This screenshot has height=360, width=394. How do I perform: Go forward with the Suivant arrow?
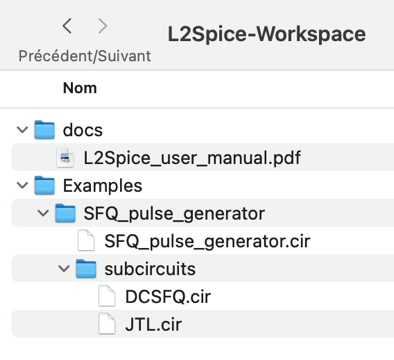click(x=103, y=26)
